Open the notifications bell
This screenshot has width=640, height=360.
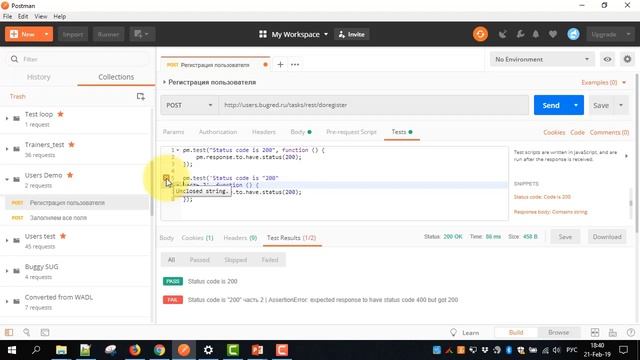coord(536,34)
